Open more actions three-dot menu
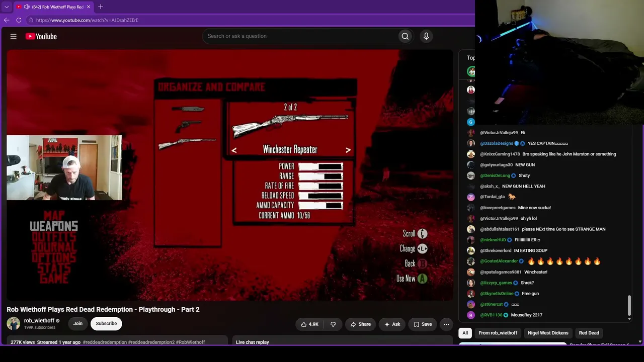 [446, 324]
